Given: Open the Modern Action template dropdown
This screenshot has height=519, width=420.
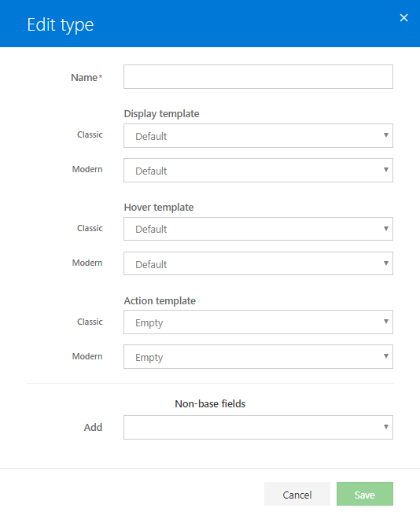Looking at the screenshot, I should click(x=258, y=357).
